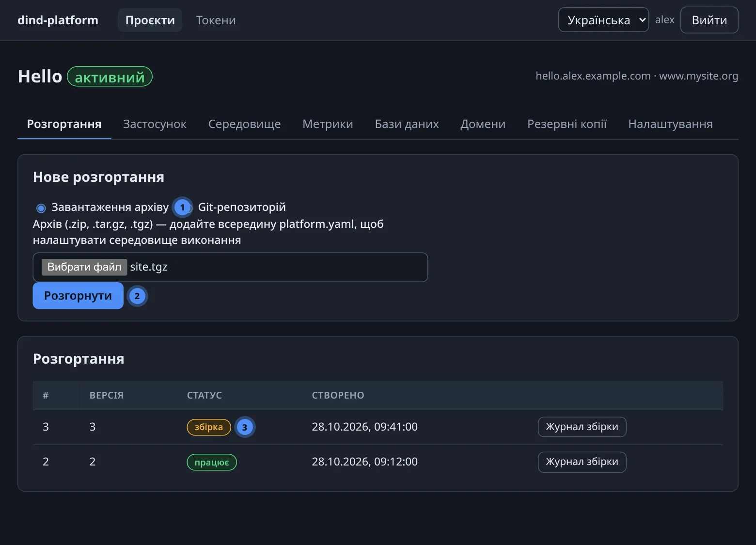The width and height of the screenshot is (756, 545).
Task: Click the Вибрати файл button
Action: tap(84, 267)
